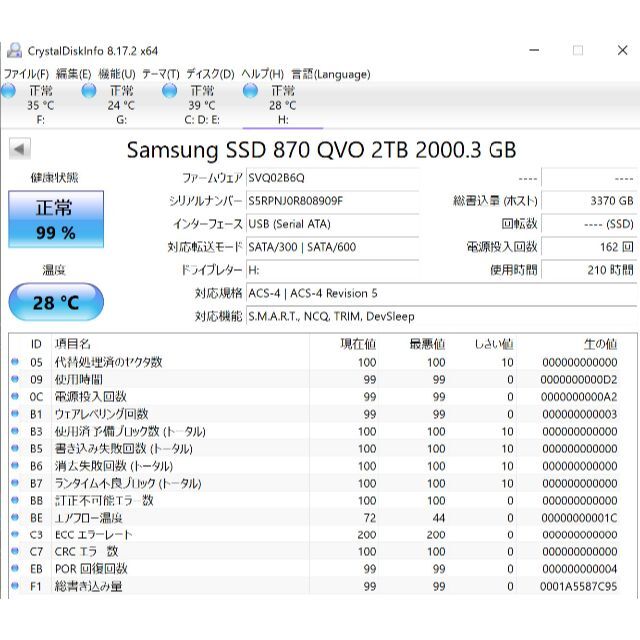
Task: Open the ファイル(F) menu
Action: click(27, 74)
